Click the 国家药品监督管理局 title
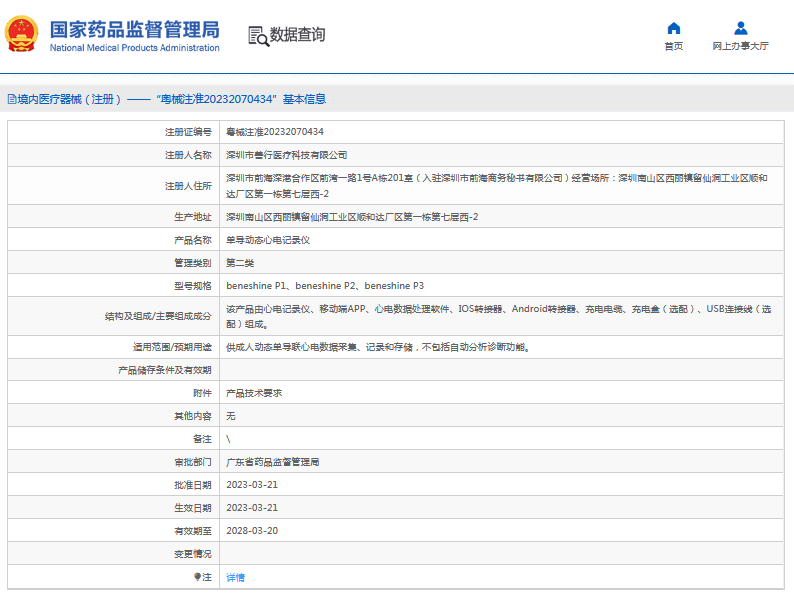 point(135,29)
